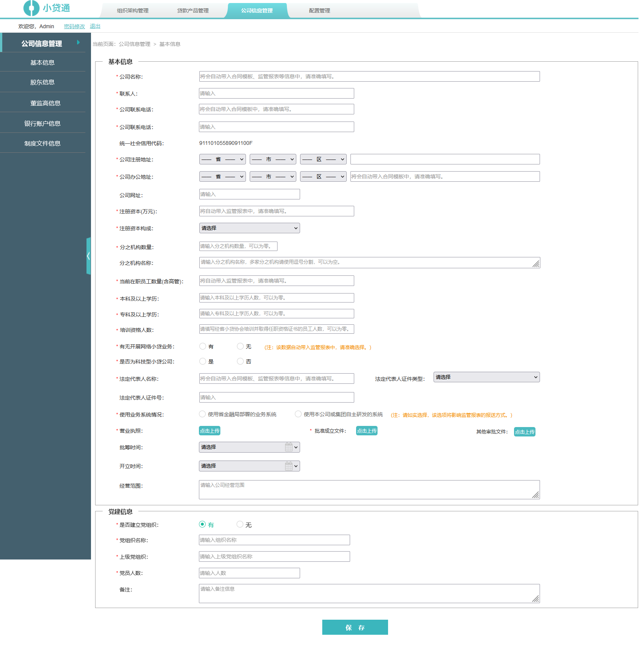The height and width of the screenshot is (672, 640).
Task: Choose 使用本公司或集团自主研发的系统 radio option
Action: tap(298, 414)
